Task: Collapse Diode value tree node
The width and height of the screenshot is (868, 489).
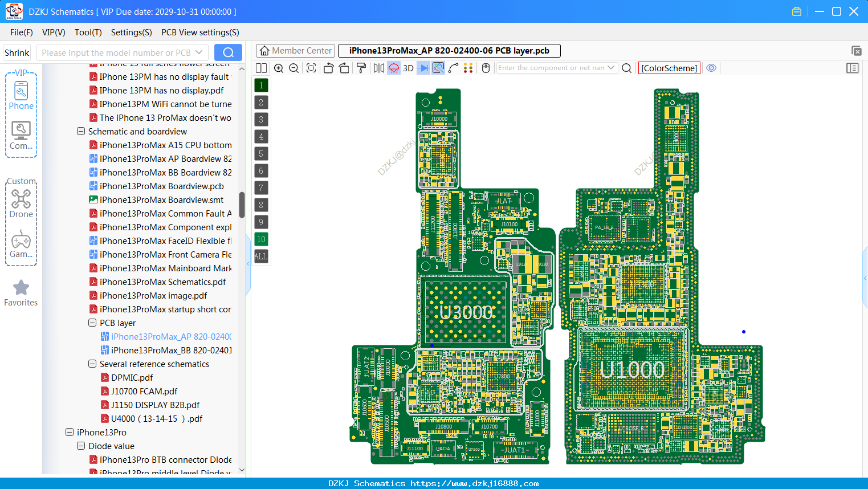Action: tap(81, 446)
